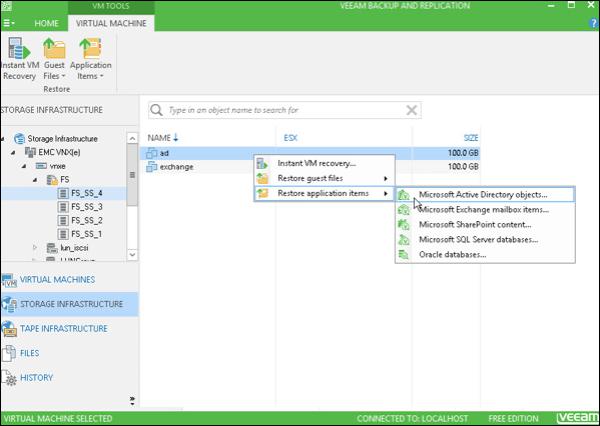
Task: Click the FS_SS_1 snapshot icon
Action: pos(63,234)
